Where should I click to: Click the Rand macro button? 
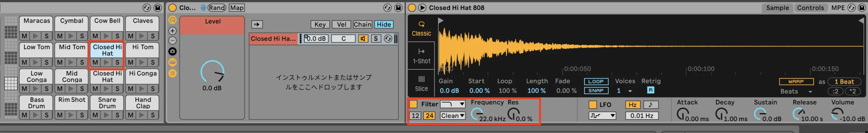(x=217, y=7)
